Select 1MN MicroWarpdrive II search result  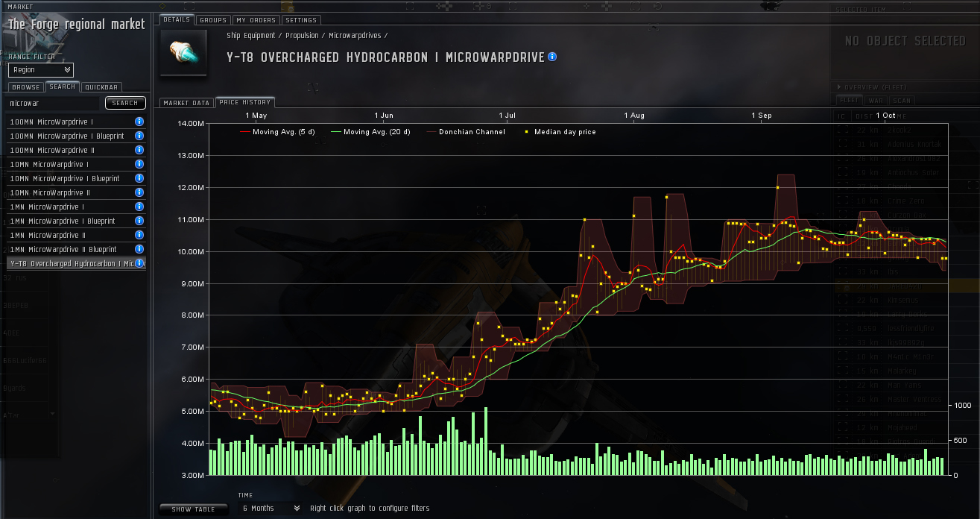(x=76, y=235)
